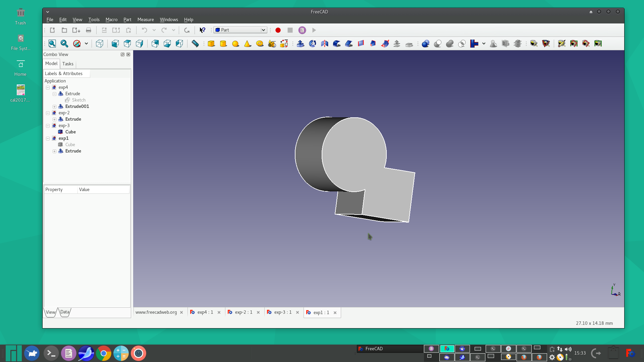Expand the Extrude001 tree item
This screenshot has height=362, width=644.
tap(54, 107)
